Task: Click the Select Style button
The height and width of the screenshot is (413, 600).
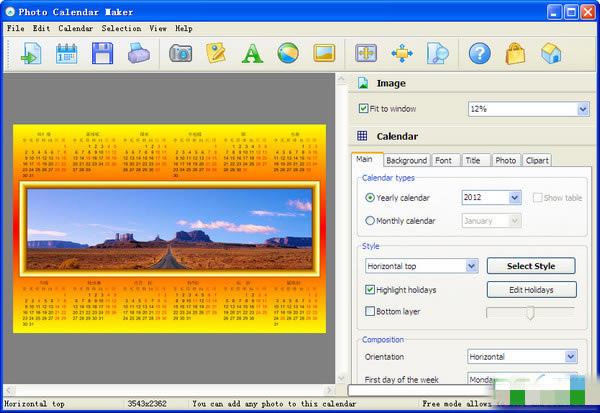Action: click(532, 266)
